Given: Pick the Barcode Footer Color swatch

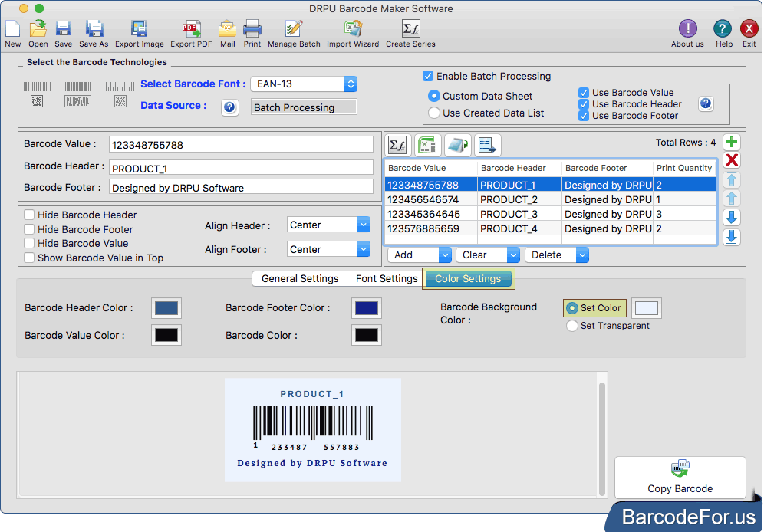Looking at the screenshot, I should tap(367, 308).
